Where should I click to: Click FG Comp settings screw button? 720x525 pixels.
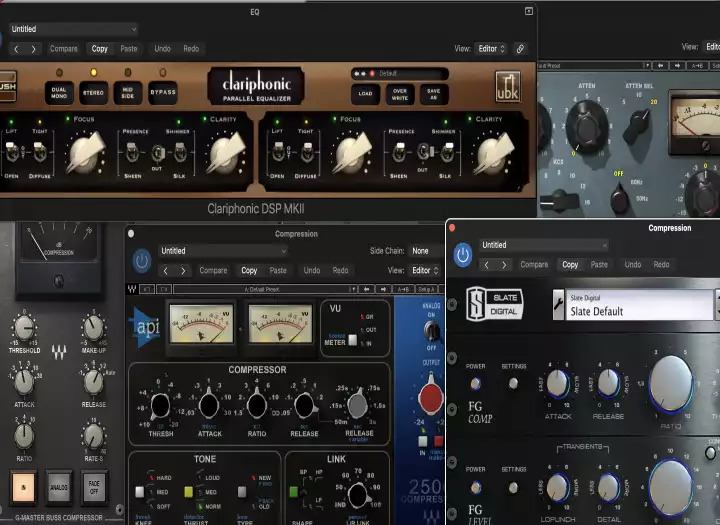tap(513, 383)
